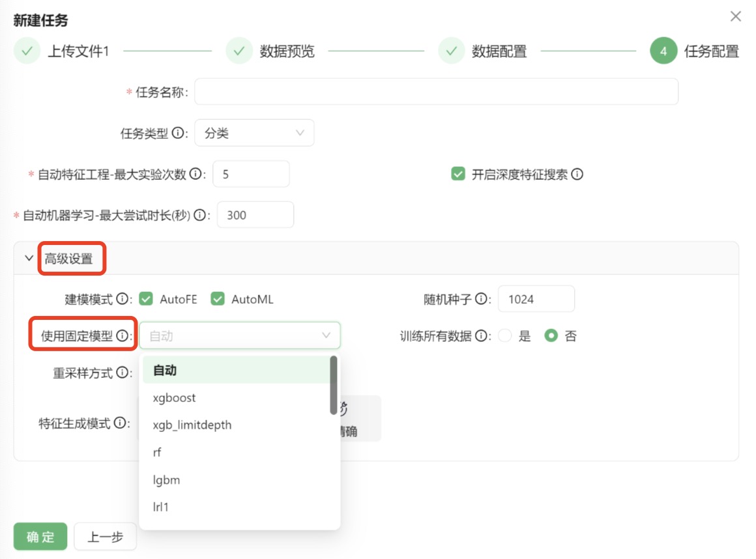Open the 任务类型 dropdown showing 分类
756x559 pixels.
[x=254, y=133]
